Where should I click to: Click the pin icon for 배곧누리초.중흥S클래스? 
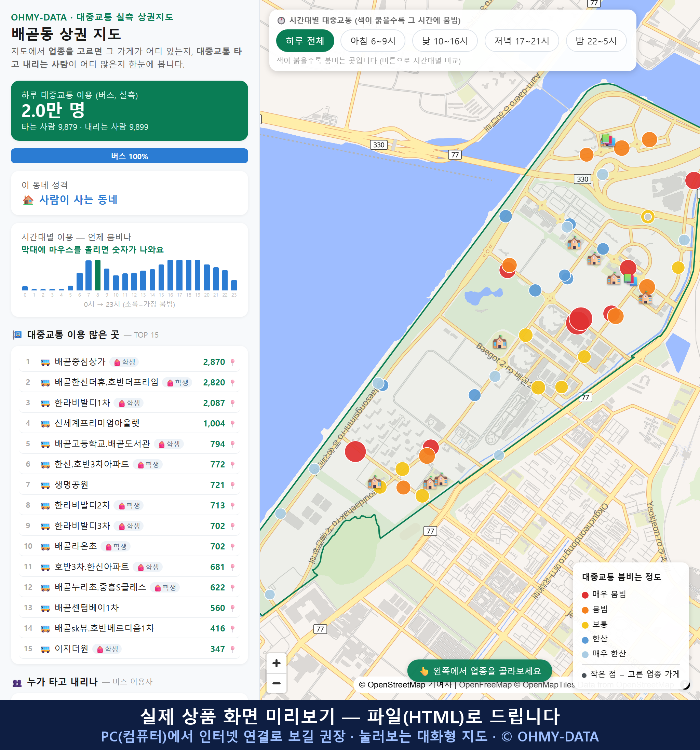click(232, 588)
